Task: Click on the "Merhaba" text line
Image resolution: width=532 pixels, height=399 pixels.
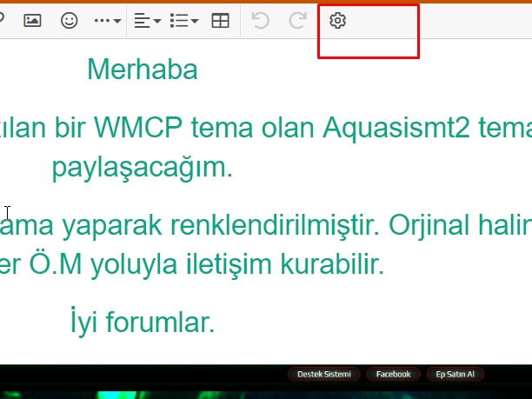Action: 143,70
